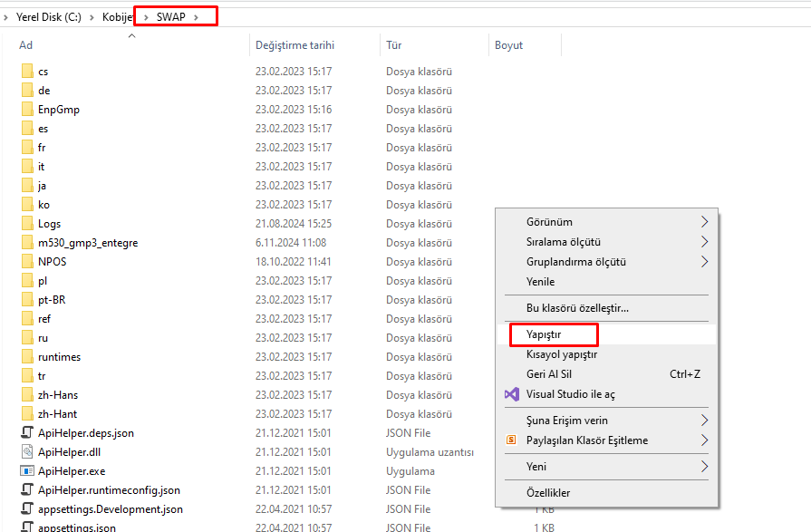Click the ApiHelper.deps.json file icon
811x532 pixels.
27,432
